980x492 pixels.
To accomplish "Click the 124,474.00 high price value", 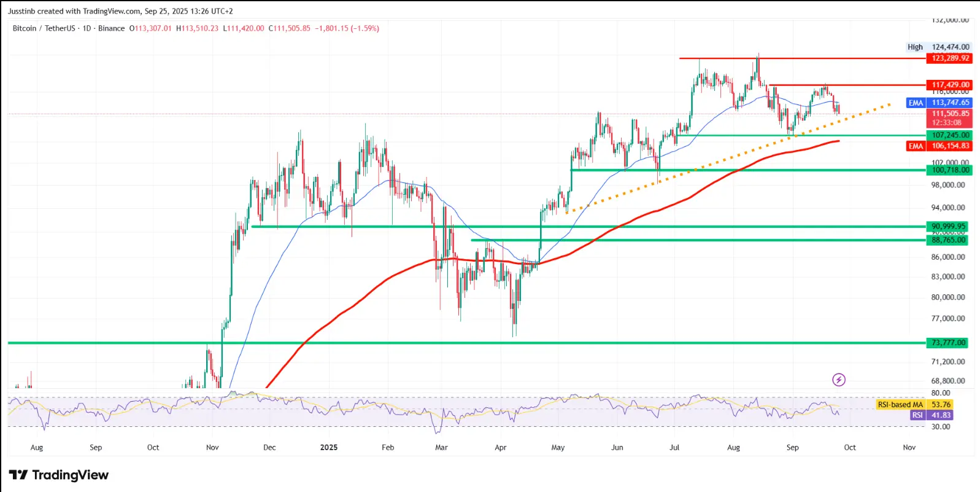I will [951, 47].
